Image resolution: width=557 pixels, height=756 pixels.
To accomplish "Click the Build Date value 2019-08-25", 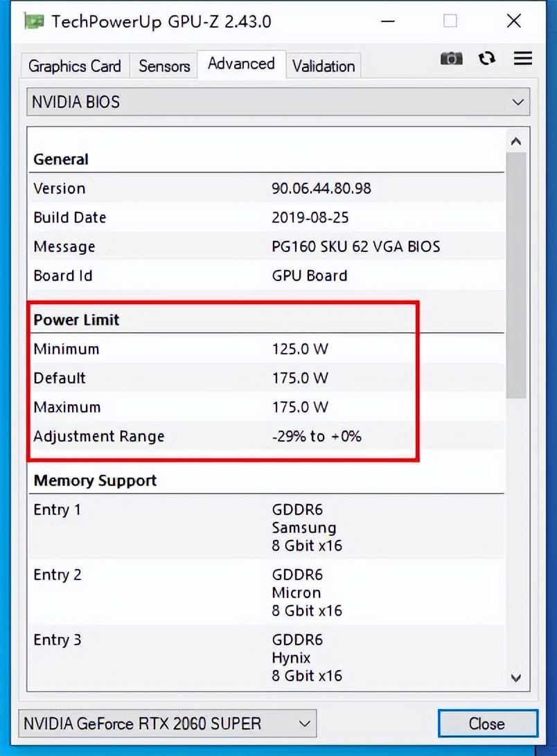I will coord(310,217).
